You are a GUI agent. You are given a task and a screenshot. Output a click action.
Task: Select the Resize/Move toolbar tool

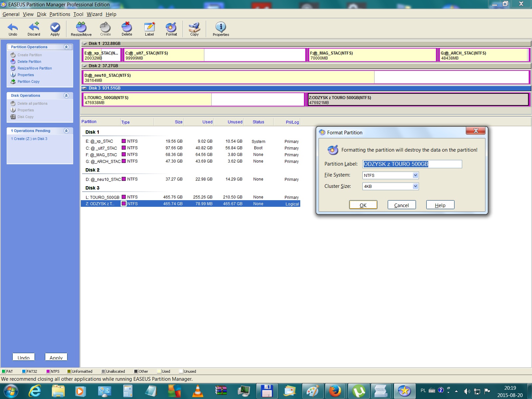81,29
